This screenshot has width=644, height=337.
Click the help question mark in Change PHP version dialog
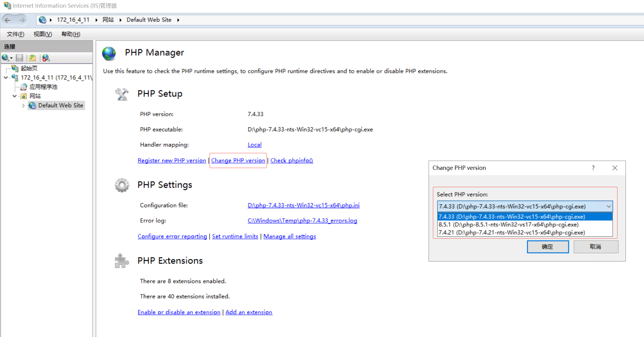point(593,168)
